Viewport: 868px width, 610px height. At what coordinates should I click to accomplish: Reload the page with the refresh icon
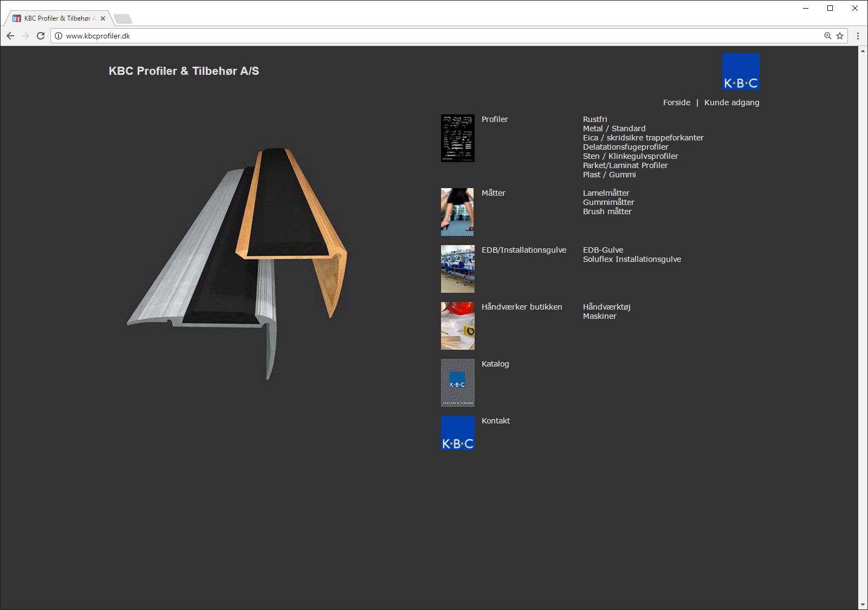[x=41, y=36]
